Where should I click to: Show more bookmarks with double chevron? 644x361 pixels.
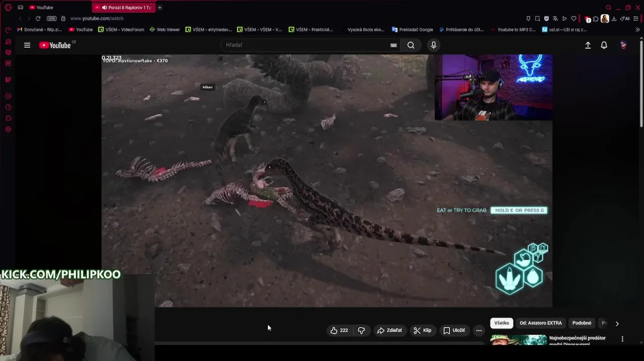pyautogui.click(x=637, y=30)
